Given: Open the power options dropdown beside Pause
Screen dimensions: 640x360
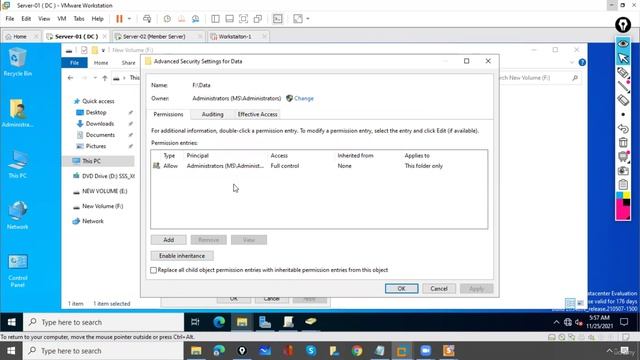Looking at the screenshot, I should 129,19.
